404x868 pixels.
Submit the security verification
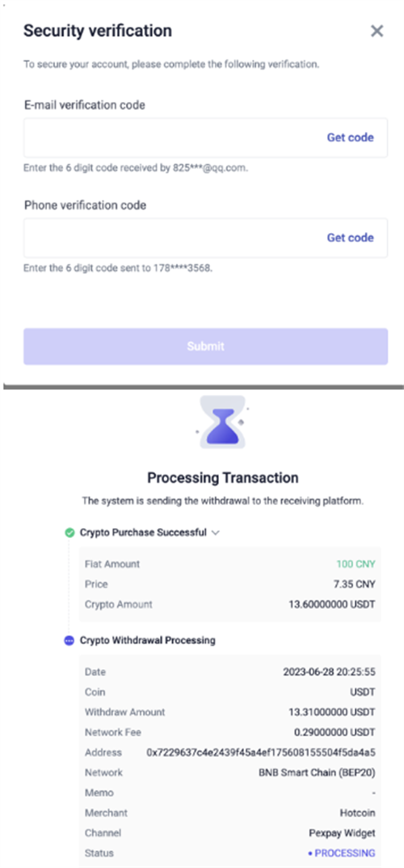pos(205,346)
